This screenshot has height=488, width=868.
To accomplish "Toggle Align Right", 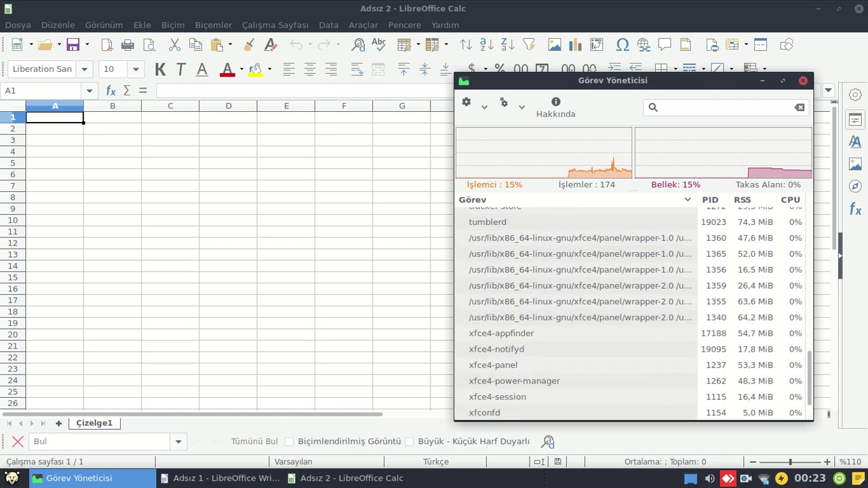I will [331, 69].
